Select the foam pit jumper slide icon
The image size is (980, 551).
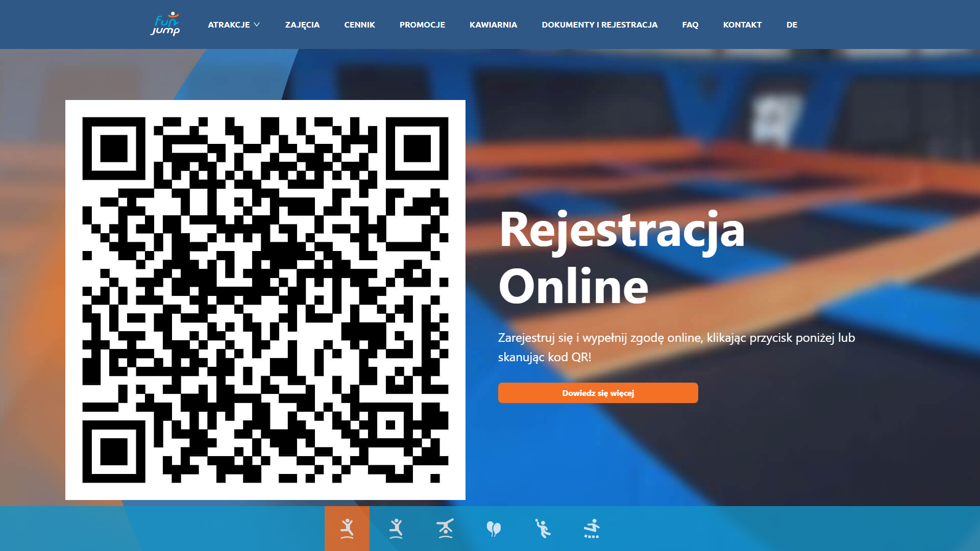[x=592, y=529]
